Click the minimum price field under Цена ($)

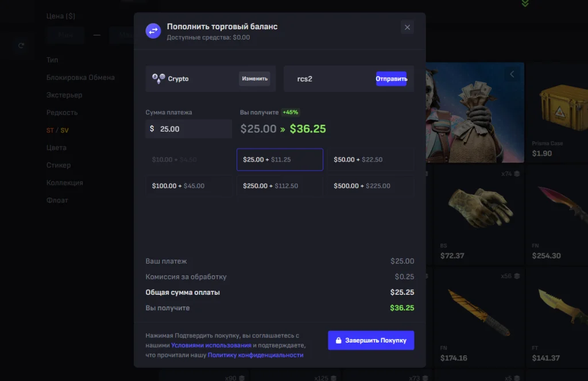point(65,35)
